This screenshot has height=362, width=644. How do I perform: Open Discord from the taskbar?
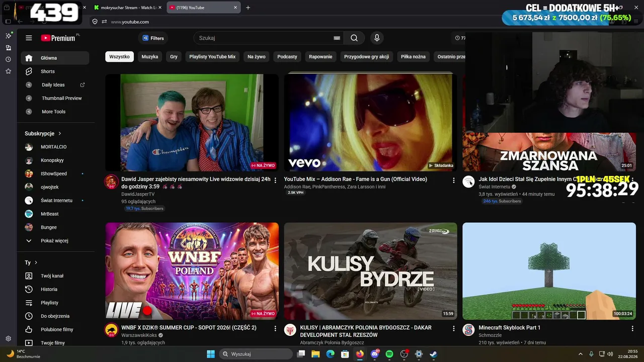click(x=374, y=354)
